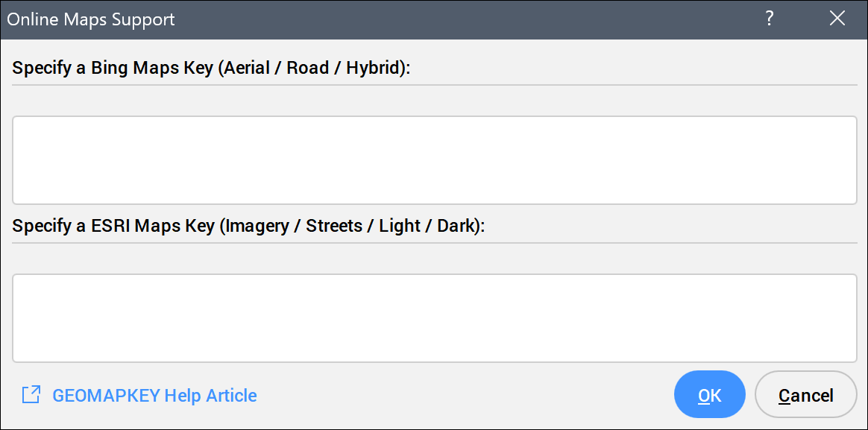The image size is (868, 430).
Task: Focus the ESRI Maps Key input box
Action: (434, 317)
